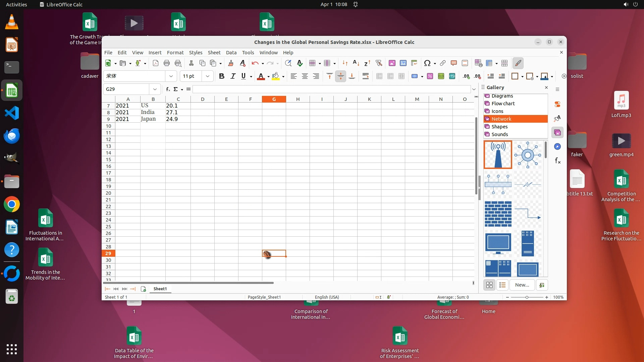Switch to the Sheet1 tab

point(160,289)
